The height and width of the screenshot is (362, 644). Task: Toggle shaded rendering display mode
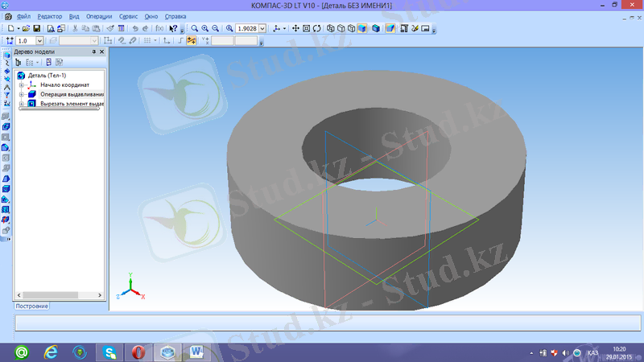[361, 28]
